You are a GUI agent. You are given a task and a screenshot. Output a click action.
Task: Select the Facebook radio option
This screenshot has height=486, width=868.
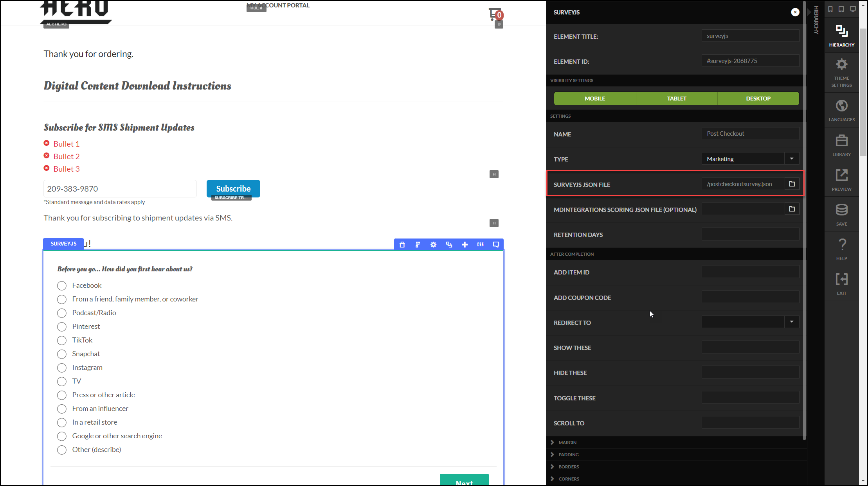62,285
